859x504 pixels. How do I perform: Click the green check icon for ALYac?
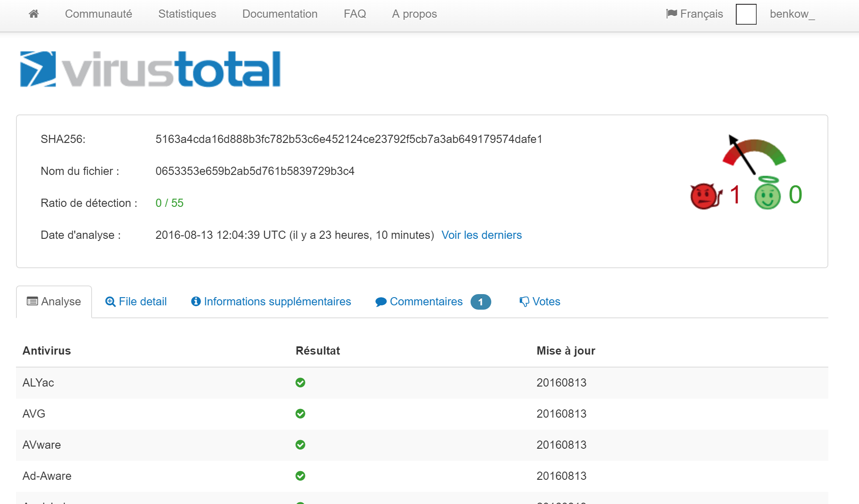(x=300, y=383)
